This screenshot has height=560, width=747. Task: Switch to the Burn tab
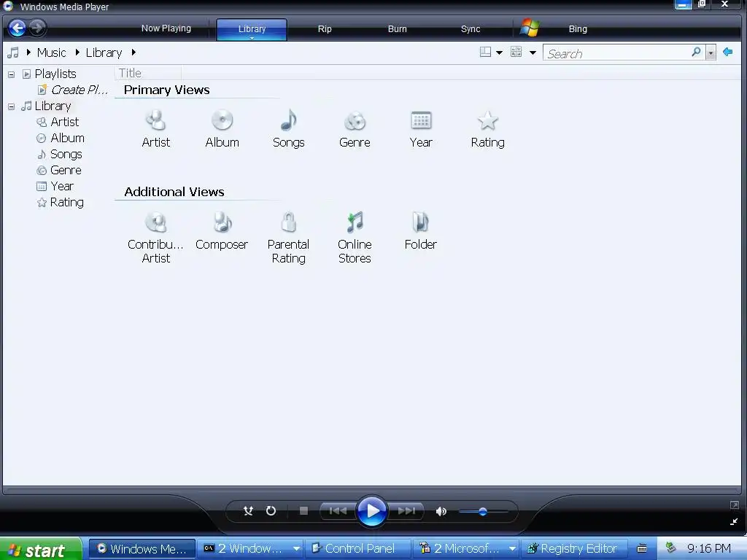coord(398,29)
